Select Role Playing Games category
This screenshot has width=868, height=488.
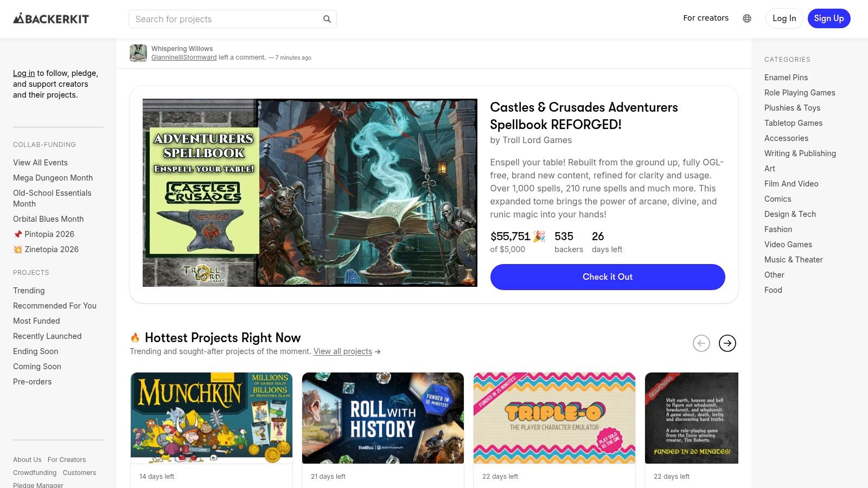tap(800, 93)
